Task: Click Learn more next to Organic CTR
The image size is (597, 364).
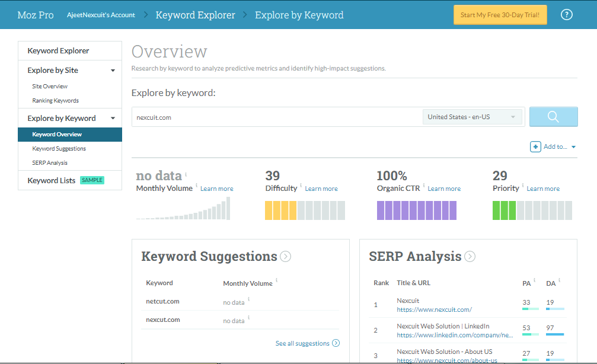Action: pyautogui.click(x=444, y=189)
